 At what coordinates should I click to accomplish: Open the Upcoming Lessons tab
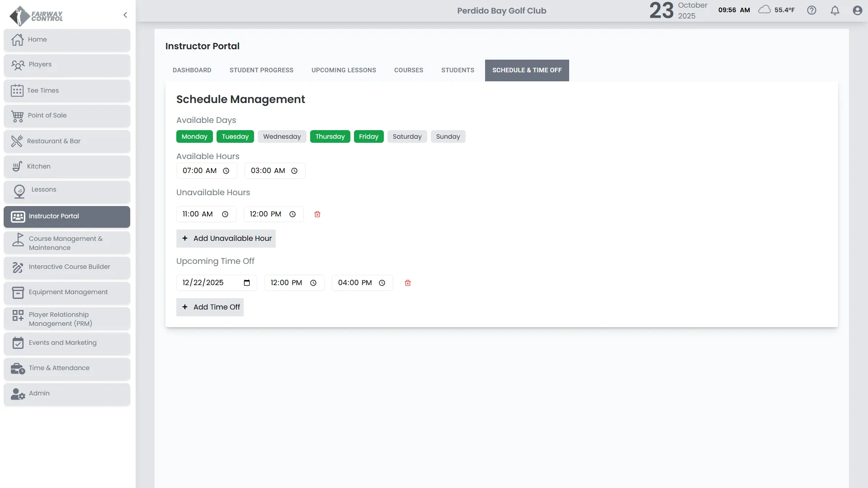pyautogui.click(x=344, y=70)
